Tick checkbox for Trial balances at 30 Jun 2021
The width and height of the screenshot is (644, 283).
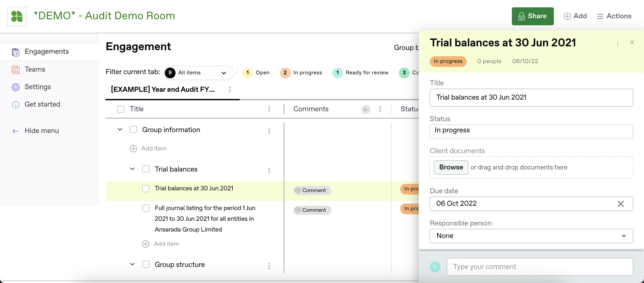point(146,189)
